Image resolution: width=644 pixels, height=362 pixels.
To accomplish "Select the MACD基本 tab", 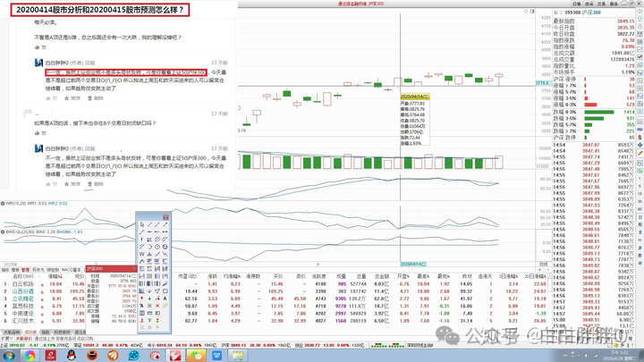I will click(71, 270).
